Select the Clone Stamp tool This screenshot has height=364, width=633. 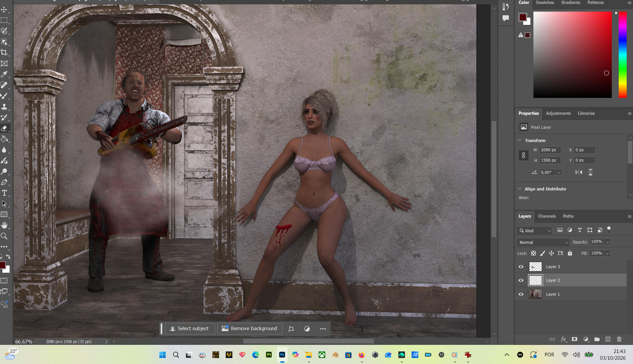[4, 107]
